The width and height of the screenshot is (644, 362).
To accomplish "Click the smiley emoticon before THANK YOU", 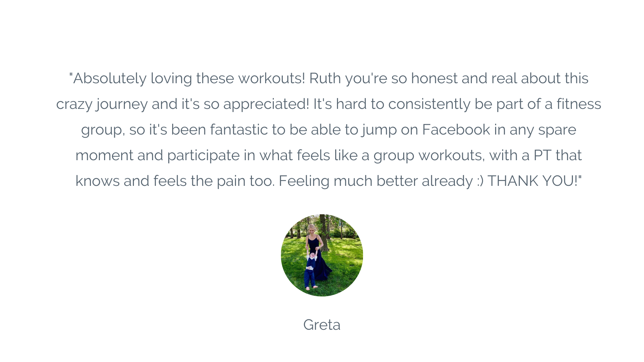I will pyautogui.click(x=480, y=181).
